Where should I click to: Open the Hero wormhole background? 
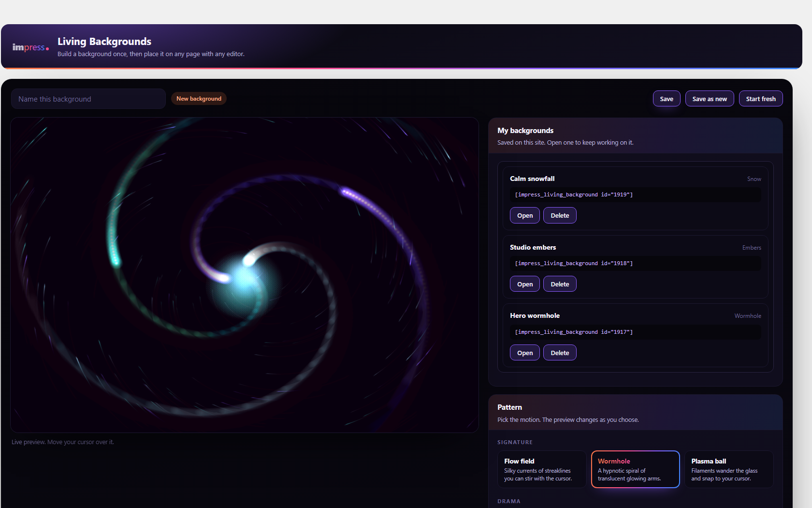click(x=525, y=353)
